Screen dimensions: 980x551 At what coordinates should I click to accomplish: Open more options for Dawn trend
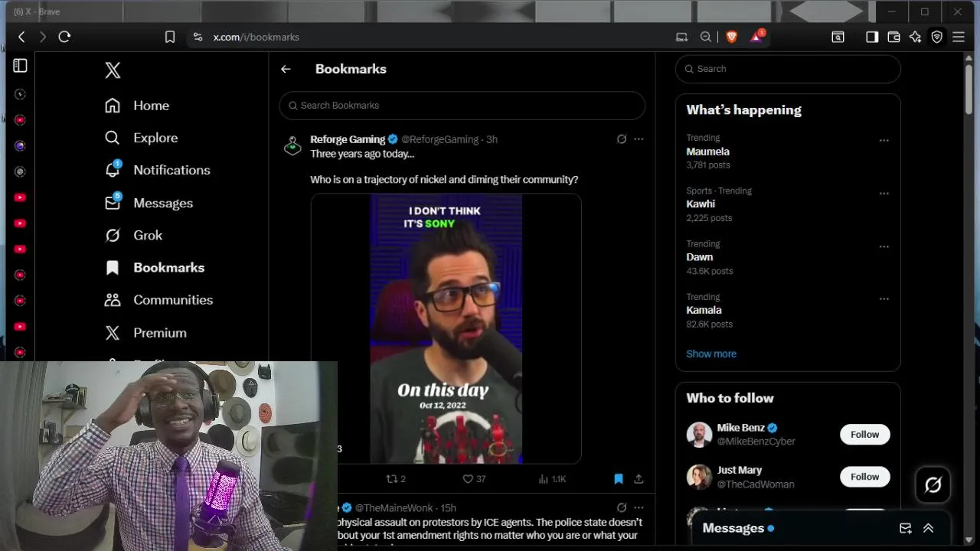point(884,246)
